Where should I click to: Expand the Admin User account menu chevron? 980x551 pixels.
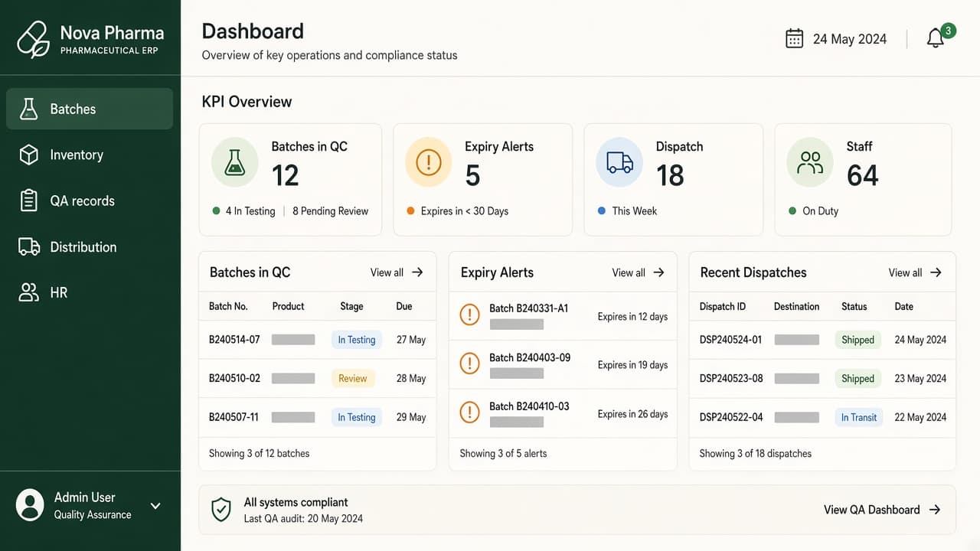155,506
